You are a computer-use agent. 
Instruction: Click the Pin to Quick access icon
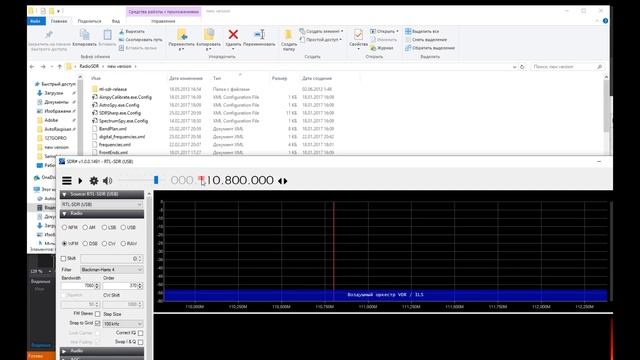pyautogui.click(x=49, y=35)
